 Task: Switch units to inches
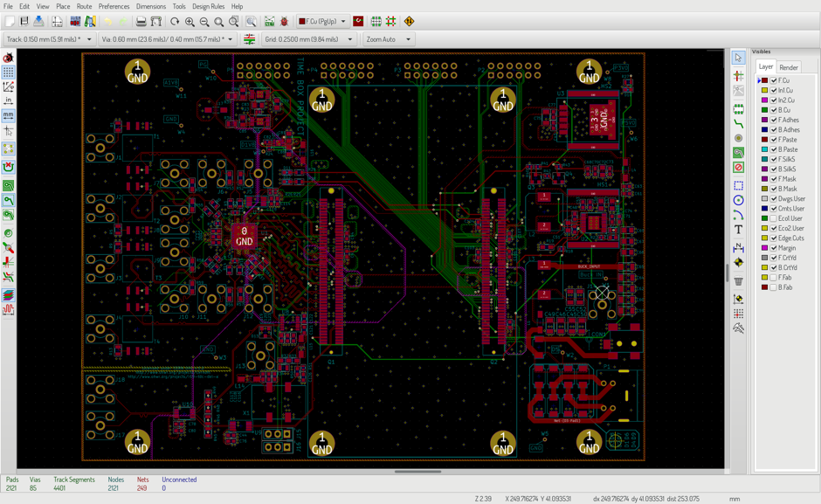9,100
